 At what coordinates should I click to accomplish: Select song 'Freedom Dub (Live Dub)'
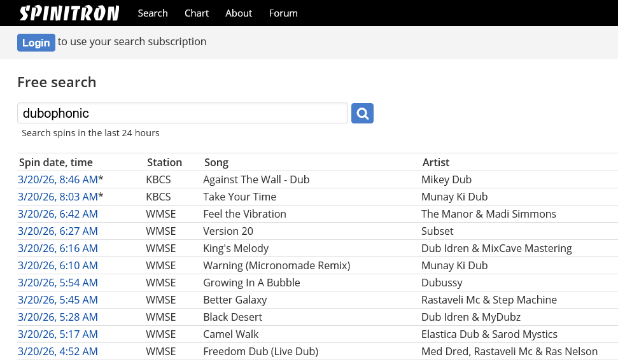260,351
